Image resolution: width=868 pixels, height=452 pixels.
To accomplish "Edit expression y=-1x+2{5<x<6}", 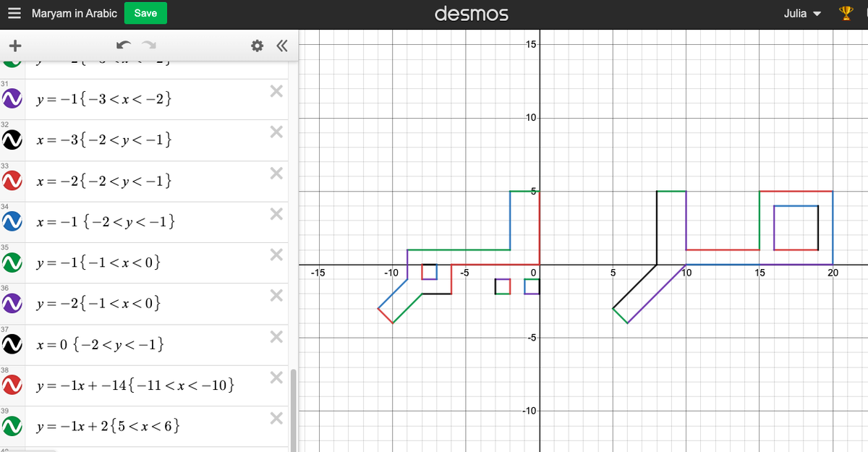I will click(x=107, y=426).
